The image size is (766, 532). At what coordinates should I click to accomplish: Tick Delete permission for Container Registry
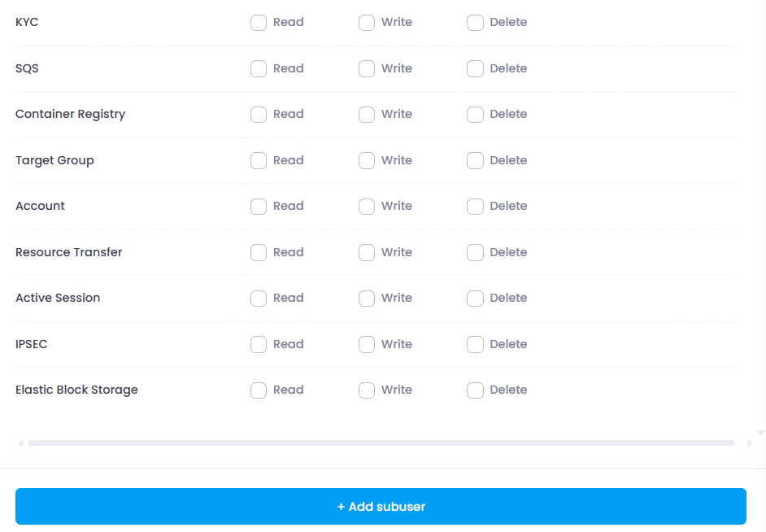coord(475,115)
